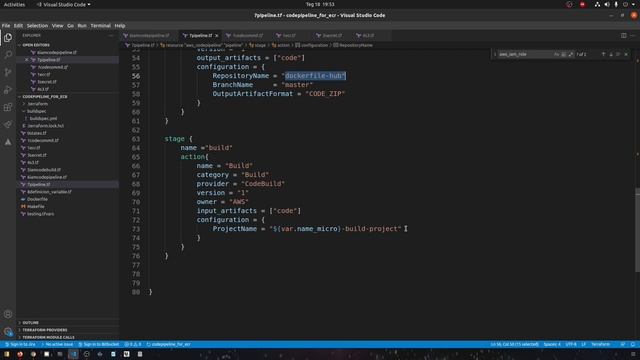Viewport: 640px width, 360px height.
Task: Go to next find match arrow
Action: pyautogui.click(x=611, y=54)
